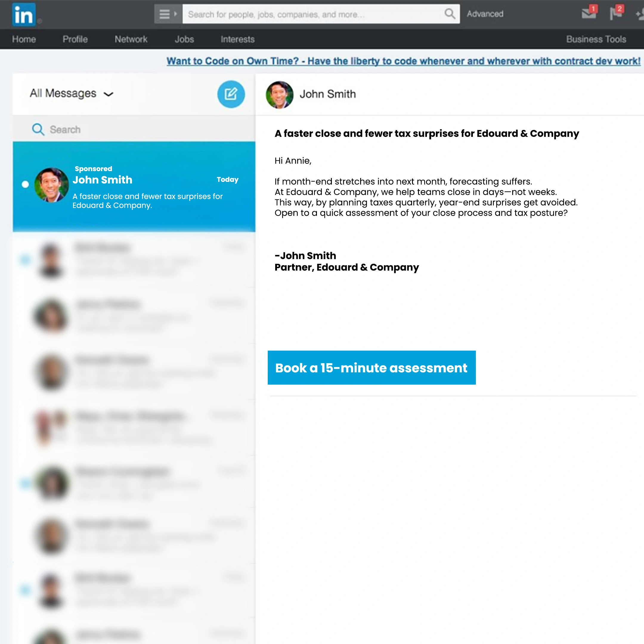
Task: Open the Home menu item
Action: [x=24, y=39]
